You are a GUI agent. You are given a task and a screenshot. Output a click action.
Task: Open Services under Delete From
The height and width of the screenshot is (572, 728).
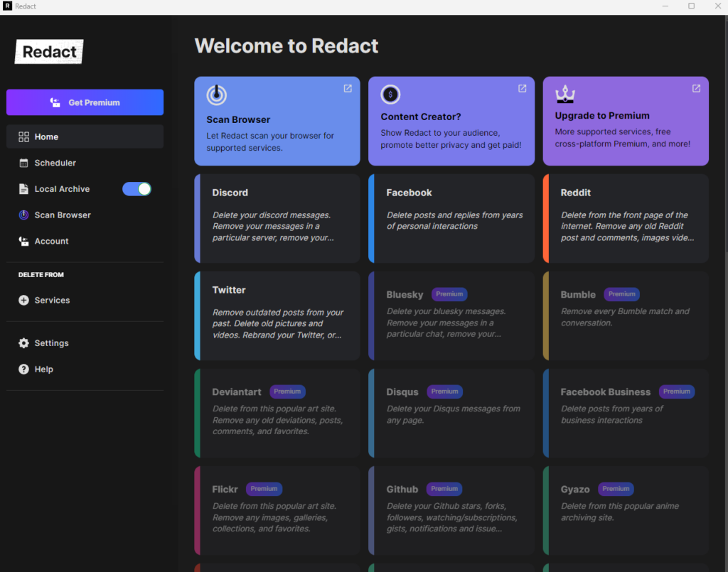(85, 300)
